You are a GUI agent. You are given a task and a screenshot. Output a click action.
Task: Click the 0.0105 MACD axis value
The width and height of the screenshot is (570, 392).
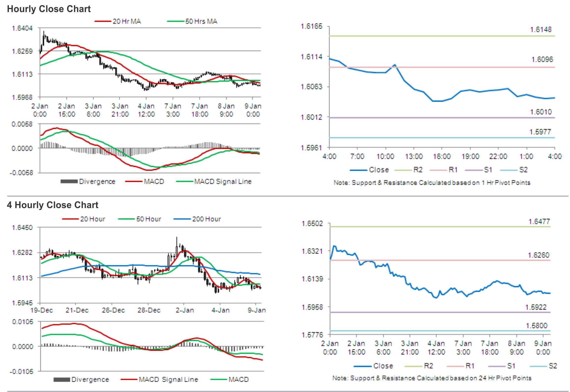tap(23, 322)
